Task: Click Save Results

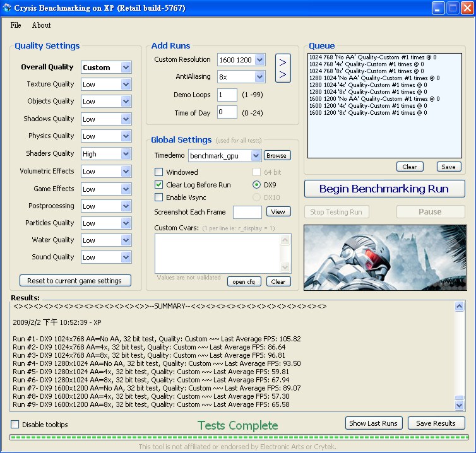Action: point(436,423)
